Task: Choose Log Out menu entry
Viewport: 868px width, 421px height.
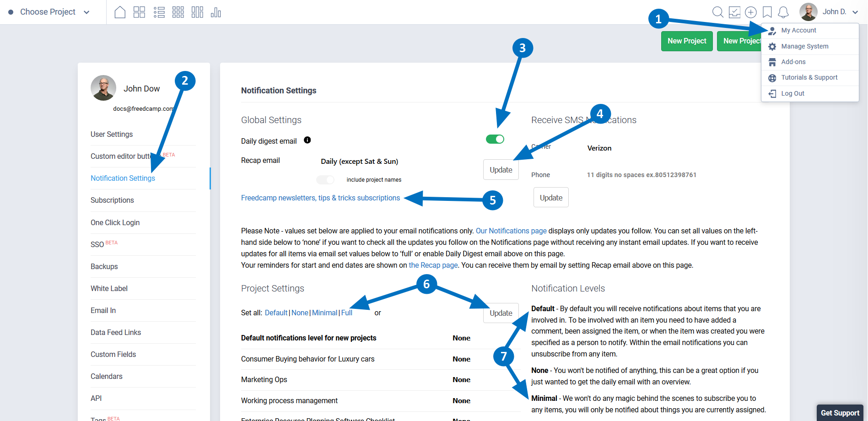Action: [793, 93]
